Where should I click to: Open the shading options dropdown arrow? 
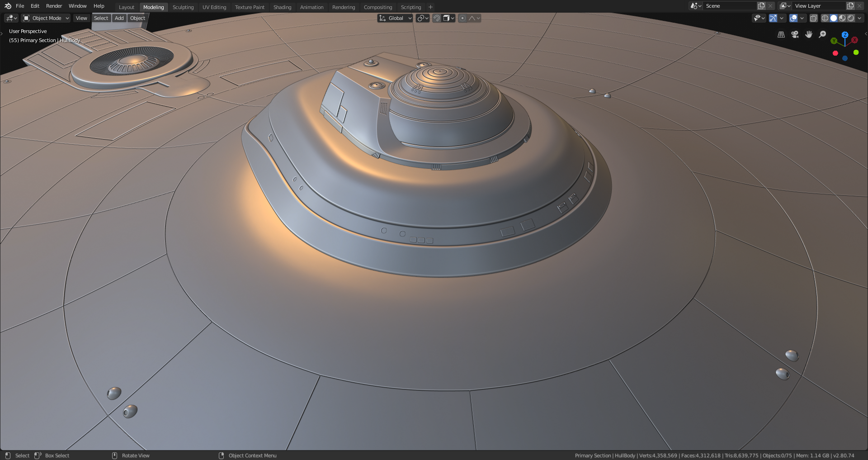click(859, 18)
